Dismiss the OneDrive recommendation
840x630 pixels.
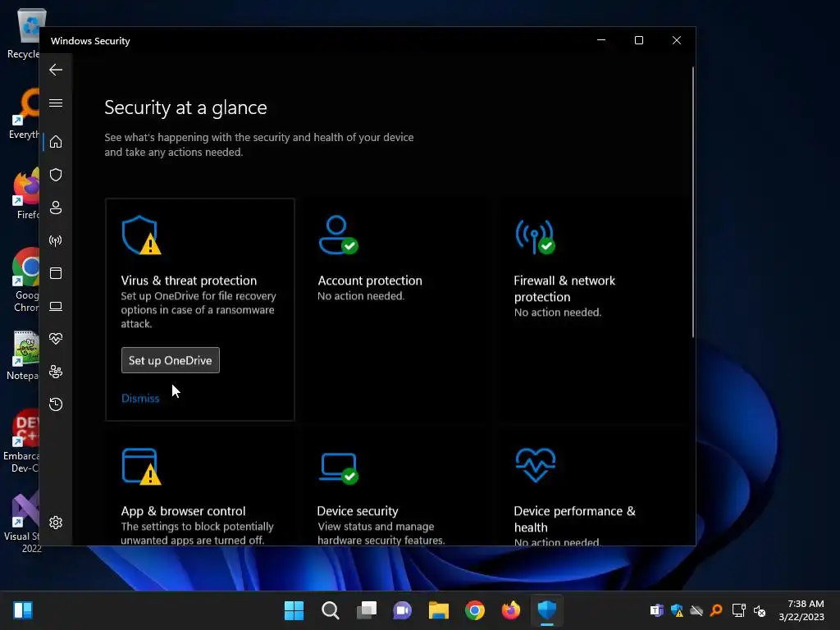(x=140, y=399)
